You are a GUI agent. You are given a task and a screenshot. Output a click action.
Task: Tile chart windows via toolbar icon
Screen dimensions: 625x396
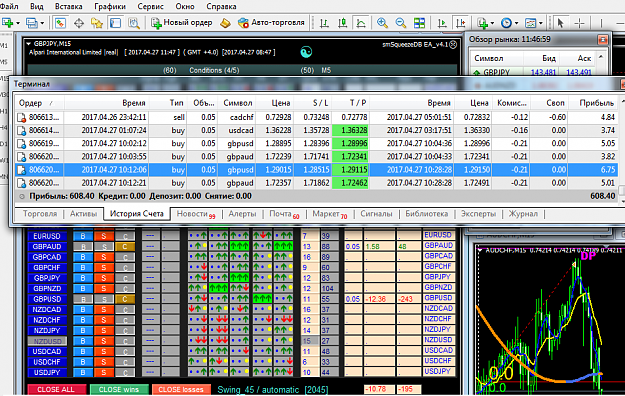[x=419, y=23]
